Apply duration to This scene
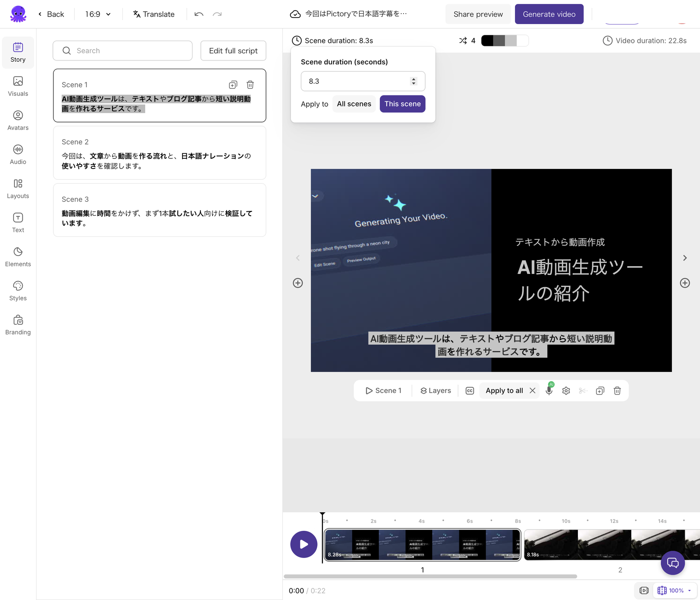 point(402,104)
